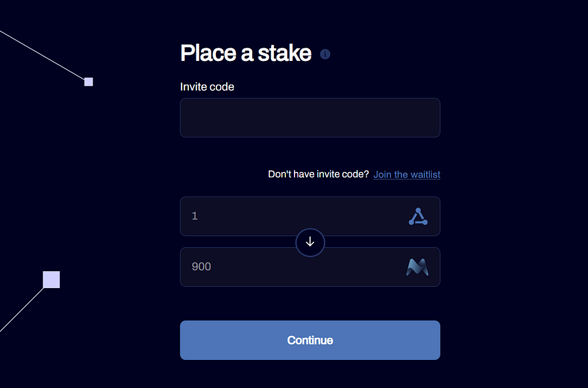Click the word stake in the title

click(x=285, y=53)
